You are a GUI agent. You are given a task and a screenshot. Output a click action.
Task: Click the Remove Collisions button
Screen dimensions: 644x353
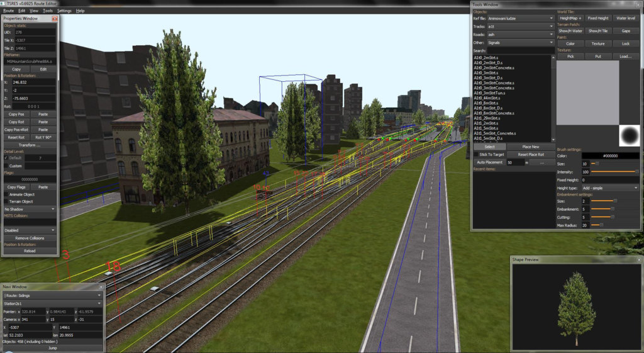coord(30,238)
